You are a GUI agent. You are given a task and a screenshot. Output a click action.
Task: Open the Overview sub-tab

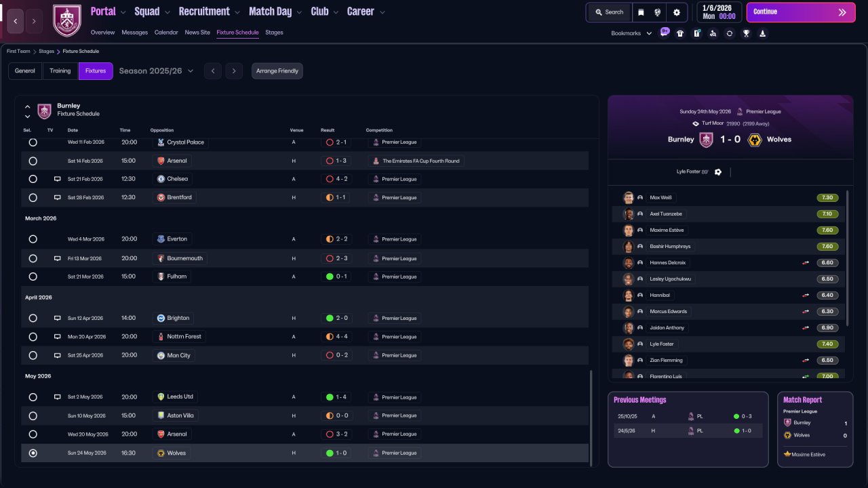click(x=102, y=33)
